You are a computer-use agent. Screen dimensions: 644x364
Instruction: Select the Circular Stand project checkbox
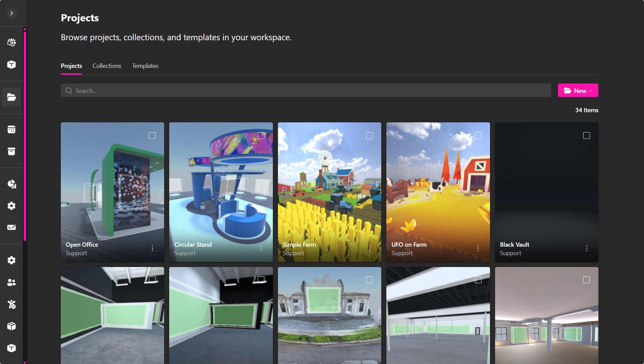261,136
